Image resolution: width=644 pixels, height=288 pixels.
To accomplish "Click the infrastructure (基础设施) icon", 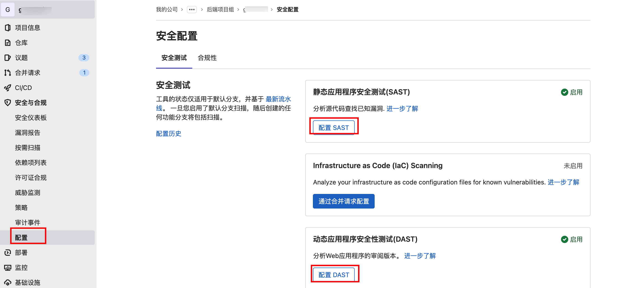I will click(x=7, y=283).
